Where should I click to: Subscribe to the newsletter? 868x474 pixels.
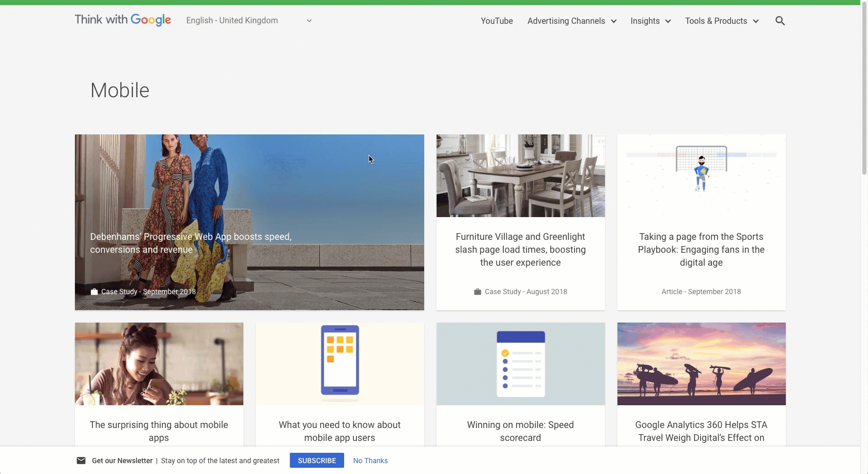tap(317, 461)
